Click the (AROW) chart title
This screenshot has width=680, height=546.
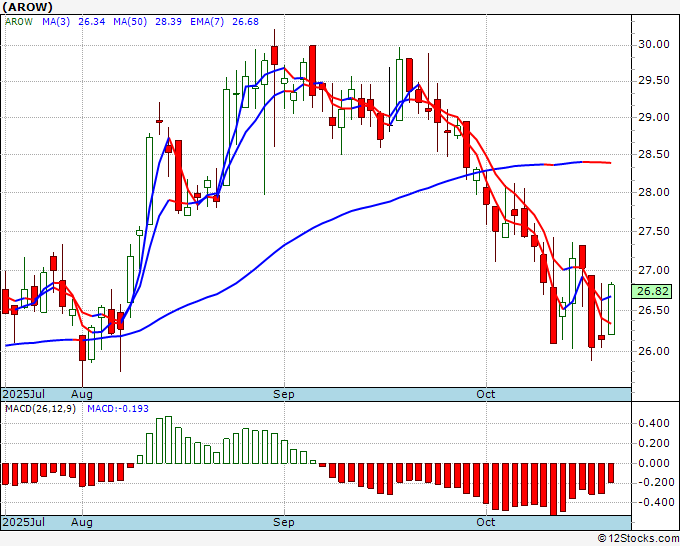[28, 7]
